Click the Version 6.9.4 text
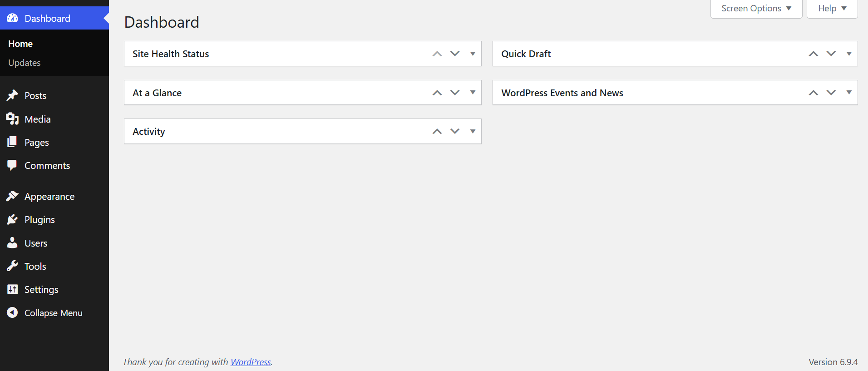This screenshot has width=868, height=371. tap(833, 362)
